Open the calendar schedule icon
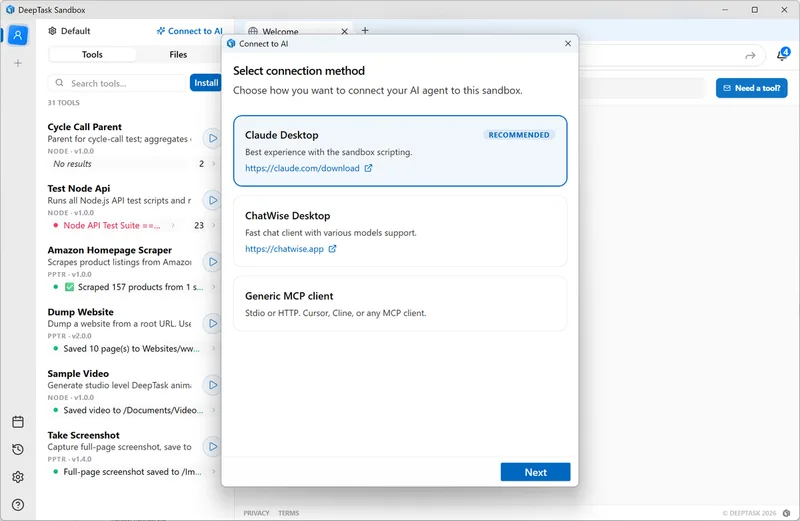800x521 pixels. 17,422
